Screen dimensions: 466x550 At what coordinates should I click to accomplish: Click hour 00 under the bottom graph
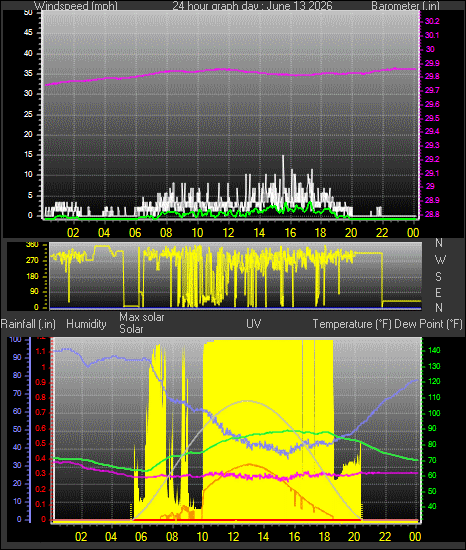tap(415, 537)
